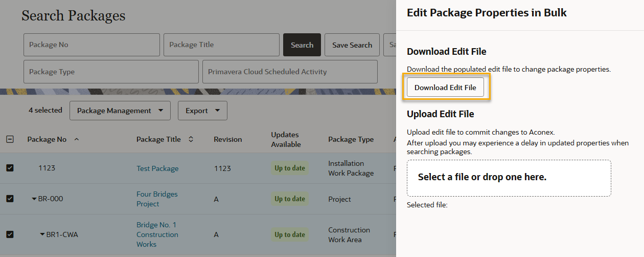Open the Test Package link
The image size is (644, 257).
157,168
